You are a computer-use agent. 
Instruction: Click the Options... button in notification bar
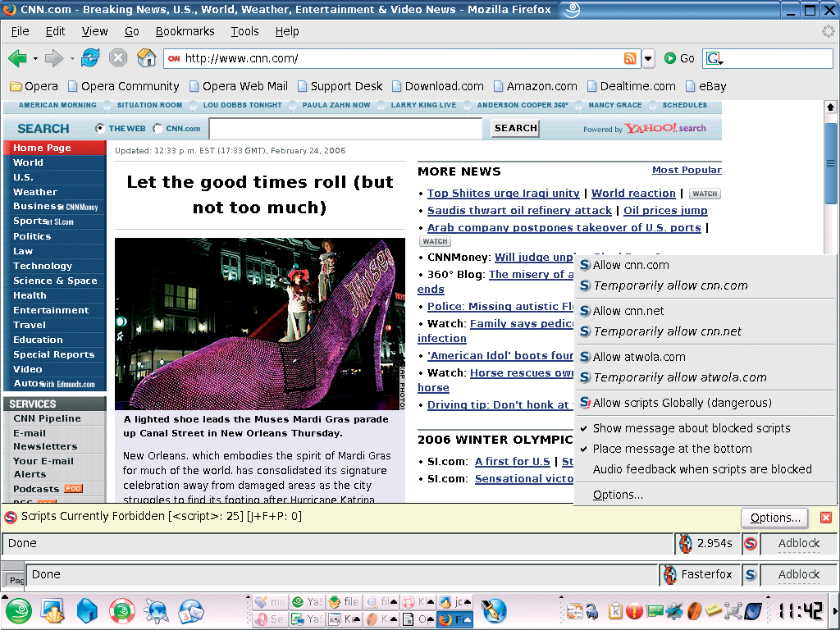click(x=774, y=518)
